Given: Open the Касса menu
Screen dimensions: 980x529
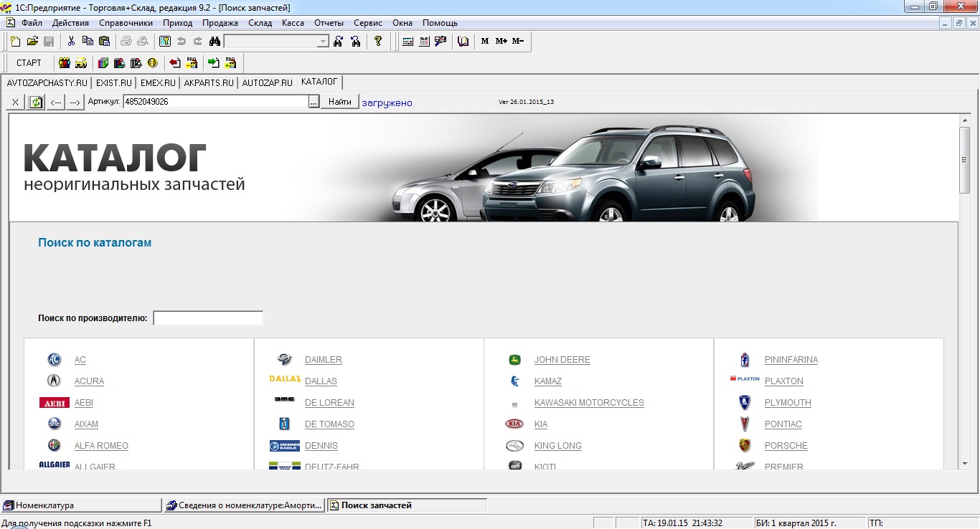Looking at the screenshot, I should tap(293, 23).
